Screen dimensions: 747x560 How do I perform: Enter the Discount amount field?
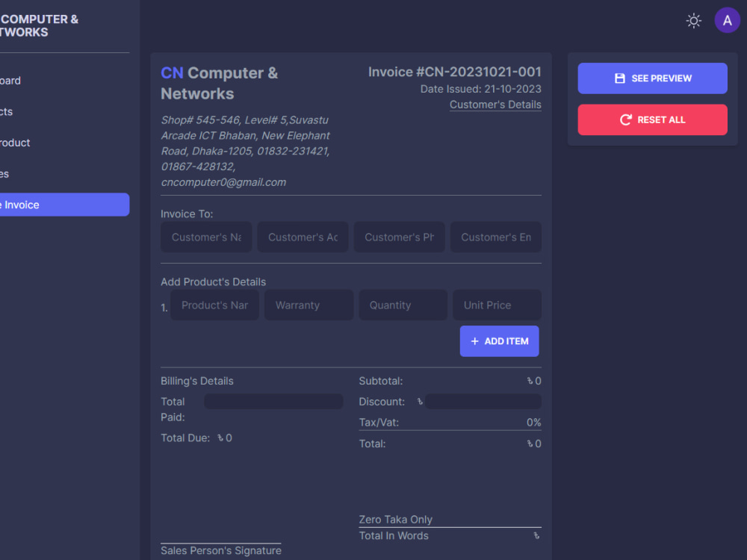click(483, 401)
